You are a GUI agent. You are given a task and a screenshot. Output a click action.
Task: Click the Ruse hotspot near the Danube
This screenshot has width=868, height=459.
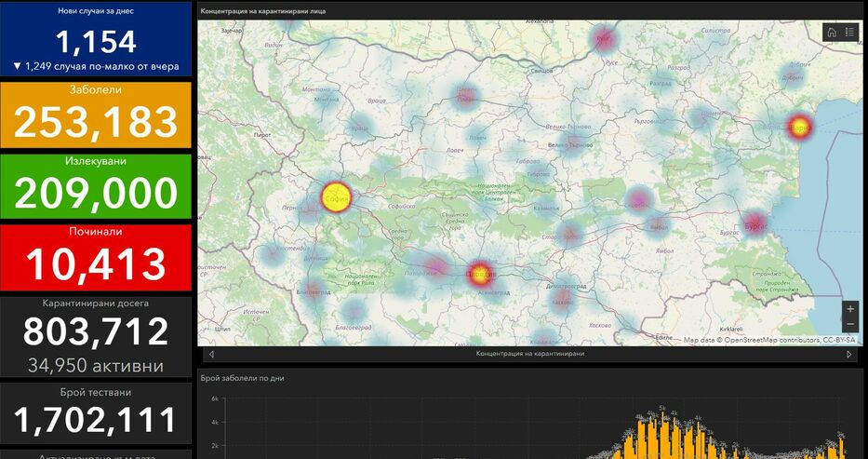click(604, 39)
